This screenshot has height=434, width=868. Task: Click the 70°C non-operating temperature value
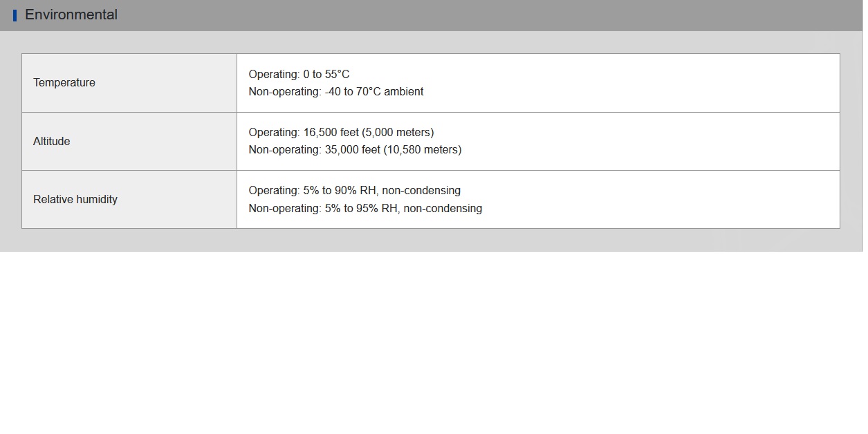[369, 91]
